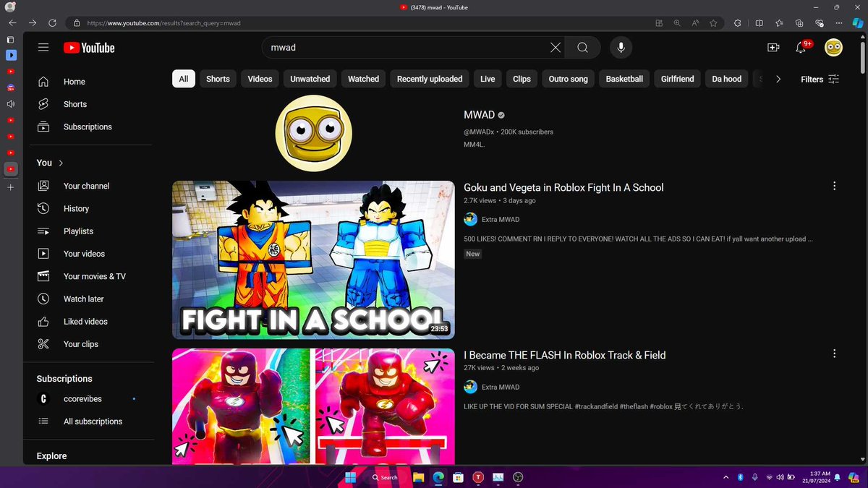Open options menu for THE FLASH video
This screenshot has width=868, height=488.
tap(834, 354)
